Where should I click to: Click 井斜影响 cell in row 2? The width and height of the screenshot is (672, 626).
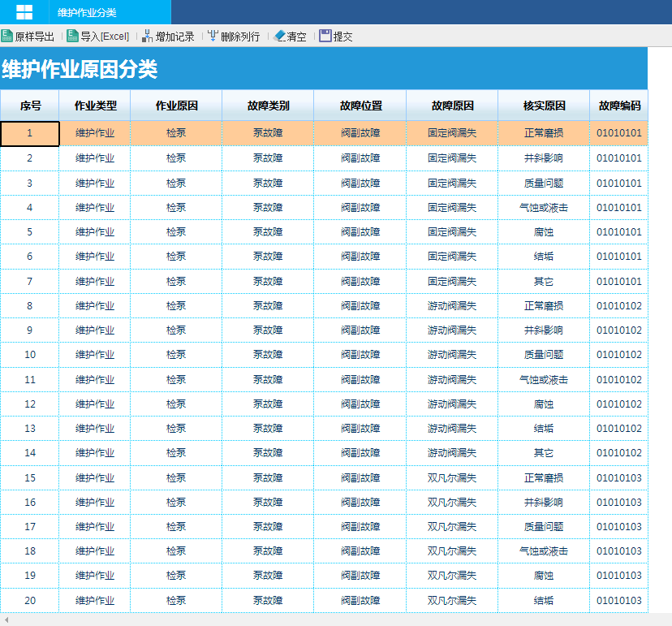544,158
